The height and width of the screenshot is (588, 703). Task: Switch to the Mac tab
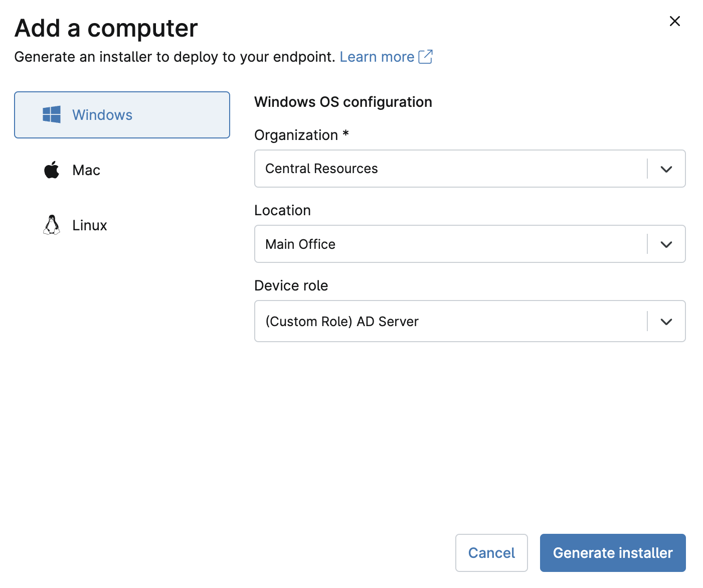click(x=86, y=170)
